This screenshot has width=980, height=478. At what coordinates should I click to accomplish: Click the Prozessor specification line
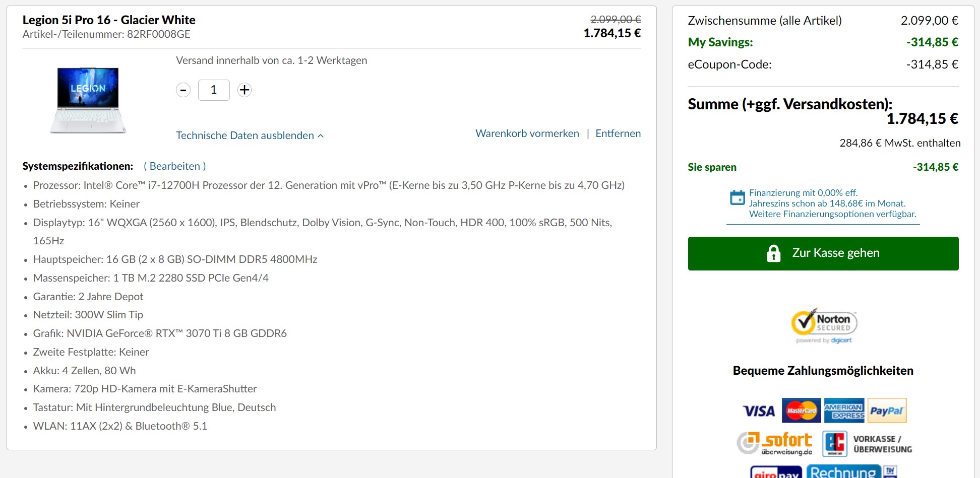coord(329,185)
